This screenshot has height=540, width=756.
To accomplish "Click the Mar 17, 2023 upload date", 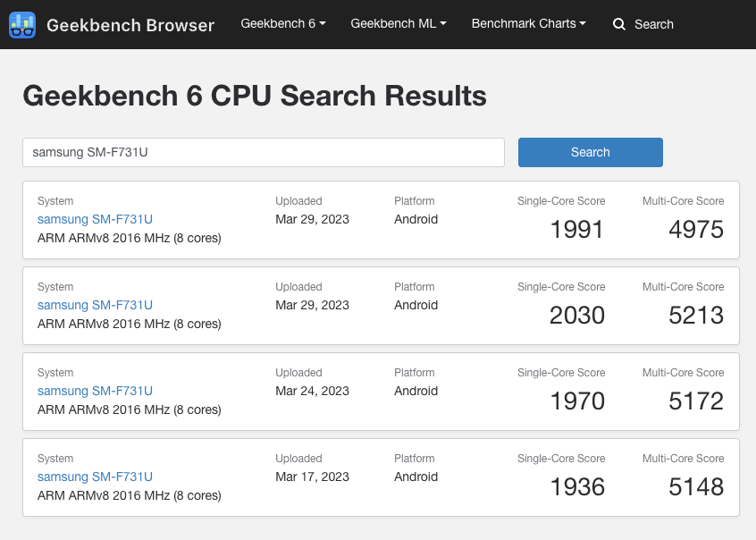I will 312,477.
